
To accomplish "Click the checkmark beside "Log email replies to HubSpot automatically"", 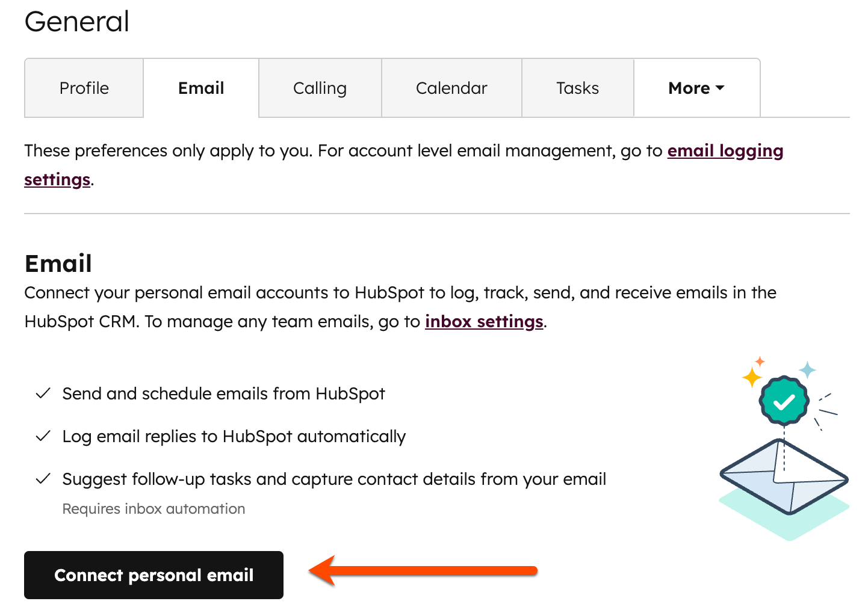I will tap(42, 436).
